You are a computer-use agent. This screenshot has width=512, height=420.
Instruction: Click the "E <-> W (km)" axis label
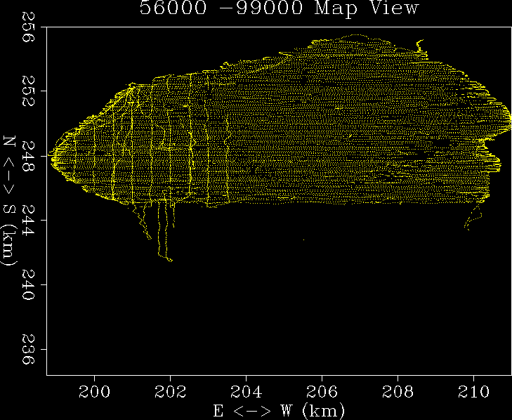(279, 409)
